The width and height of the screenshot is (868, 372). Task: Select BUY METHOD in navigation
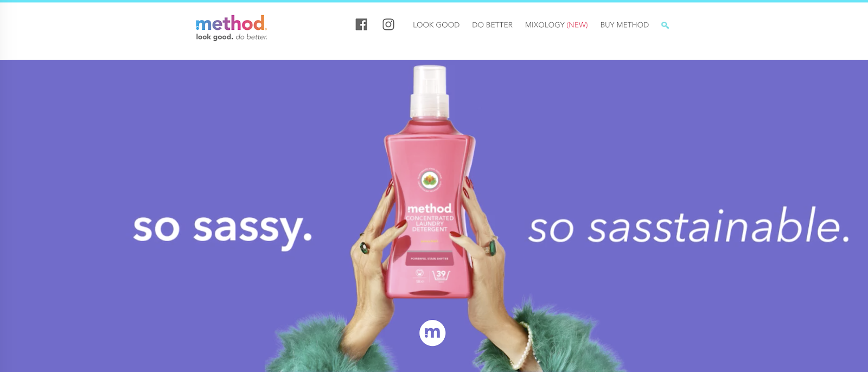[624, 25]
